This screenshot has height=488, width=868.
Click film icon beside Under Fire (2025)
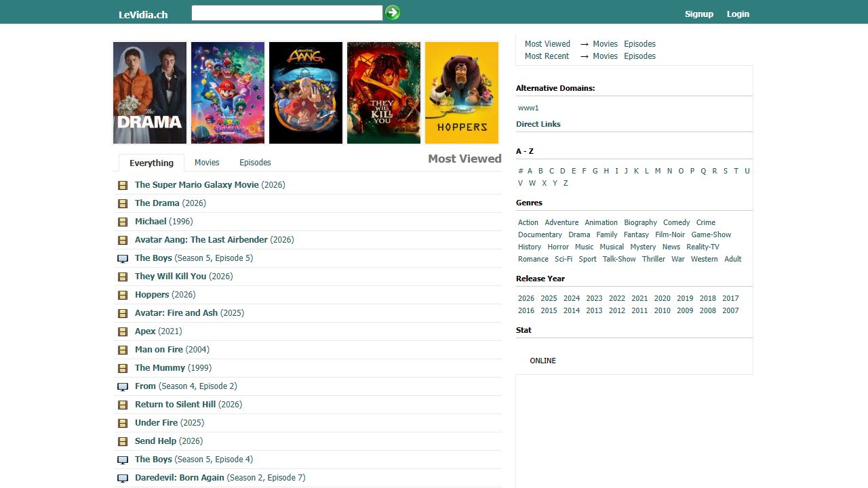123,423
